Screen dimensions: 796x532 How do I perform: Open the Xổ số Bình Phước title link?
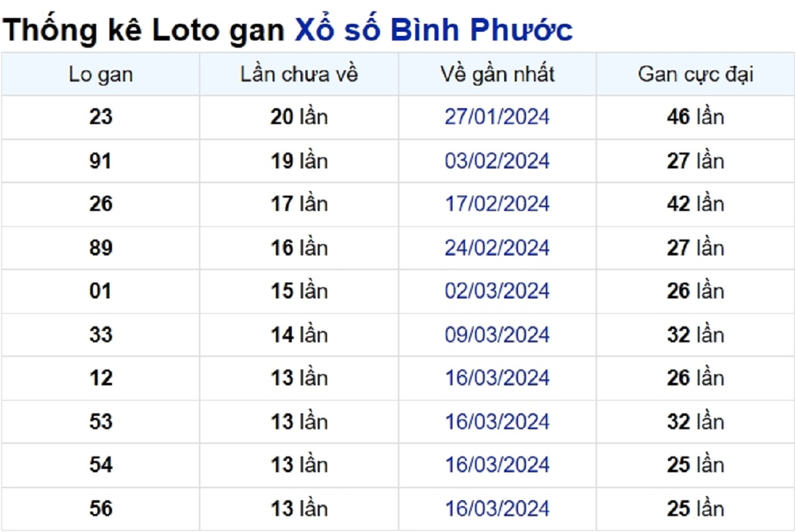coord(434,31)
